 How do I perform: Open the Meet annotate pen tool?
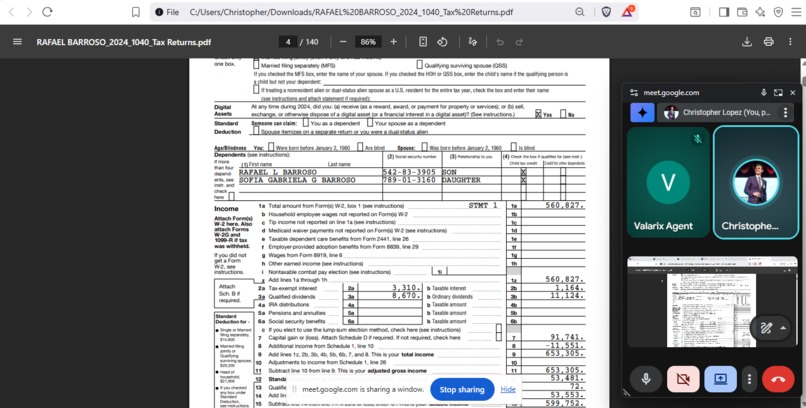coord(766,328)
